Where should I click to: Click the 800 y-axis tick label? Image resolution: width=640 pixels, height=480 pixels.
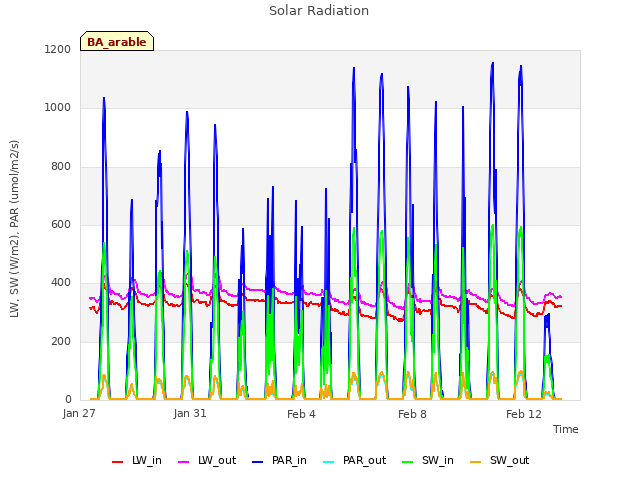pos(61,167)
